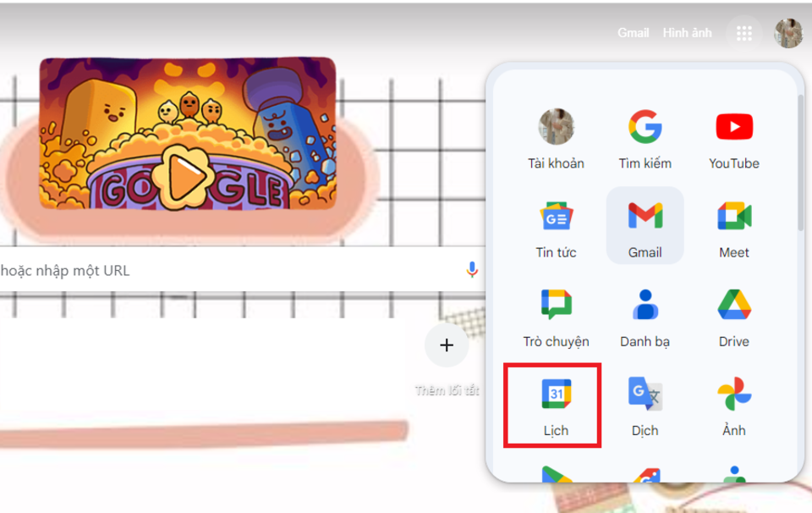Add a shortcut with plus button

(447, 345)
